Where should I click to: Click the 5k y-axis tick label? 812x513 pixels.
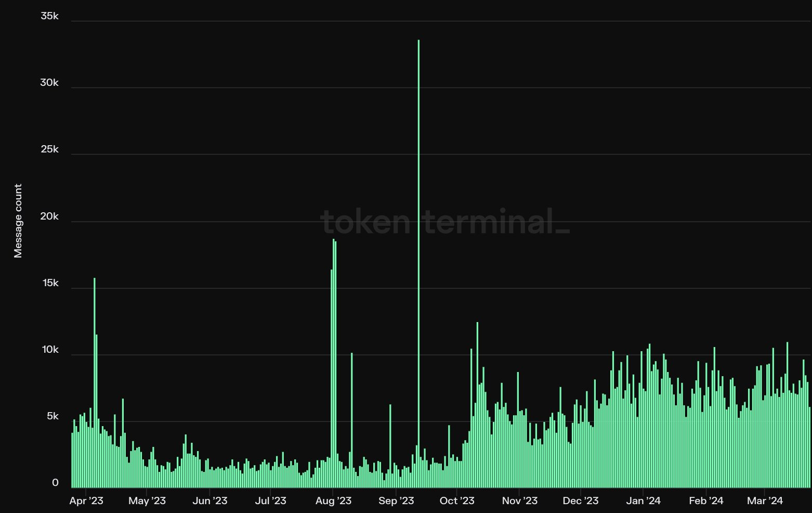click(x=53, y=417)
